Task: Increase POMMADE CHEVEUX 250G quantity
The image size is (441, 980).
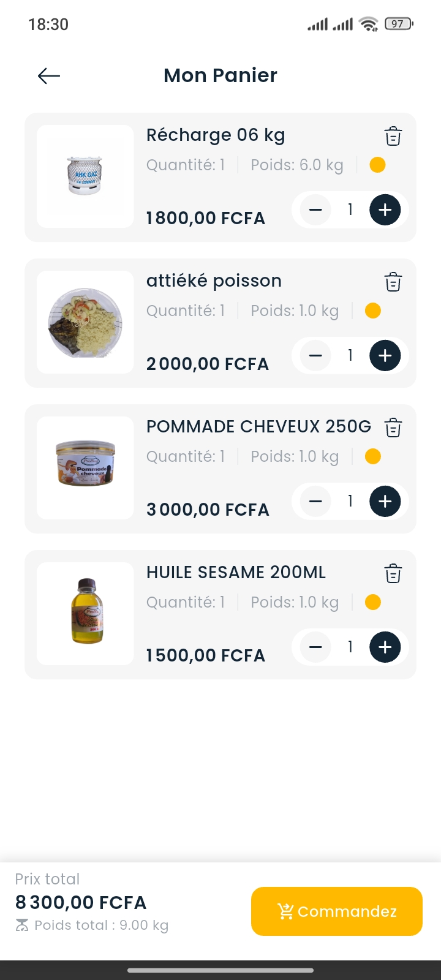Action: (385, 502)
